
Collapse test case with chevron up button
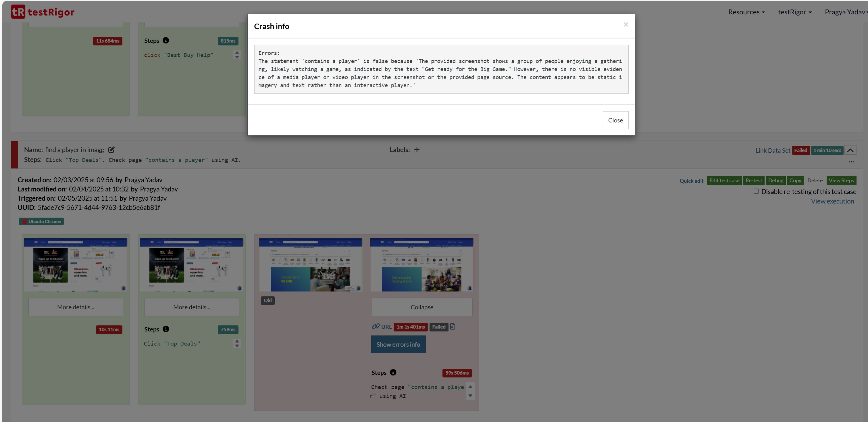click(x=850, y=150)
